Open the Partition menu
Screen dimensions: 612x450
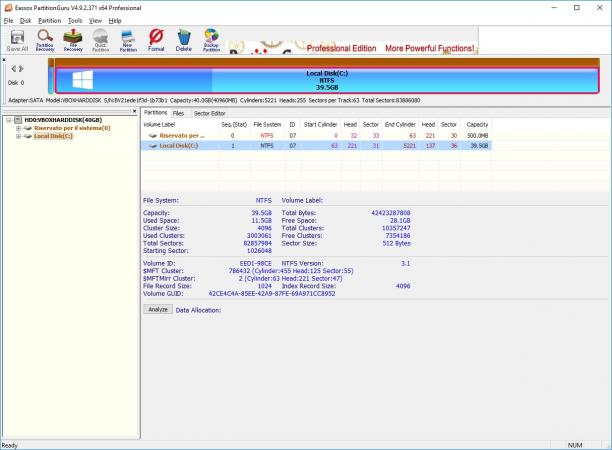coord(50,21)
